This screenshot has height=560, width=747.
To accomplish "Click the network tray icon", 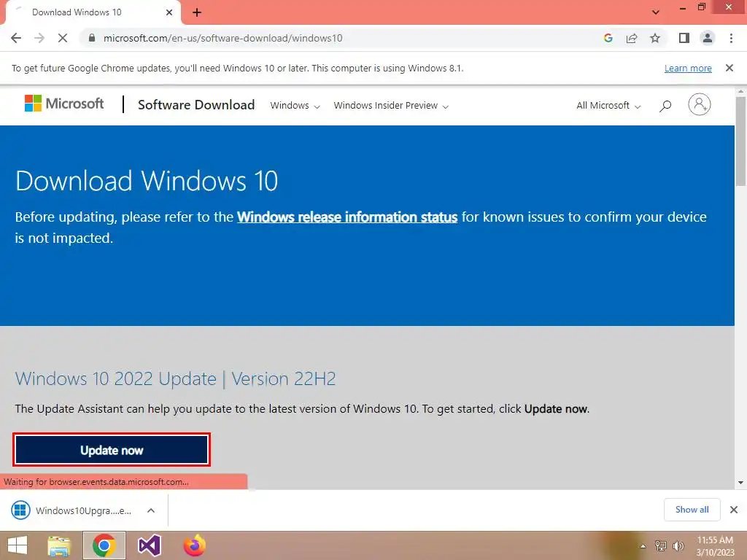I will point(661,546).
